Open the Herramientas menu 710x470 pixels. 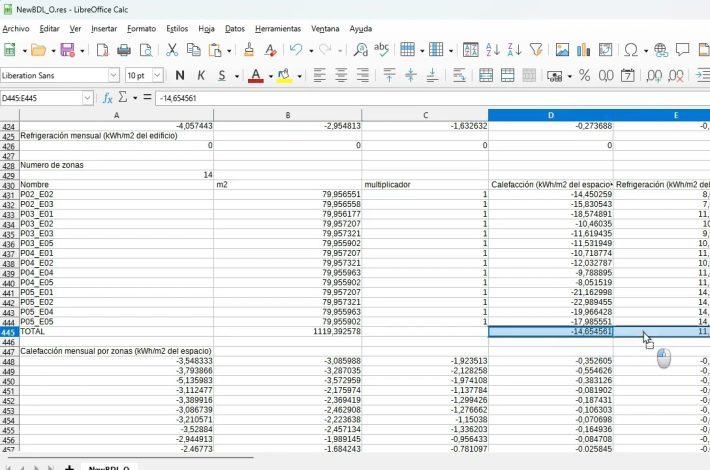pos(277,29)
